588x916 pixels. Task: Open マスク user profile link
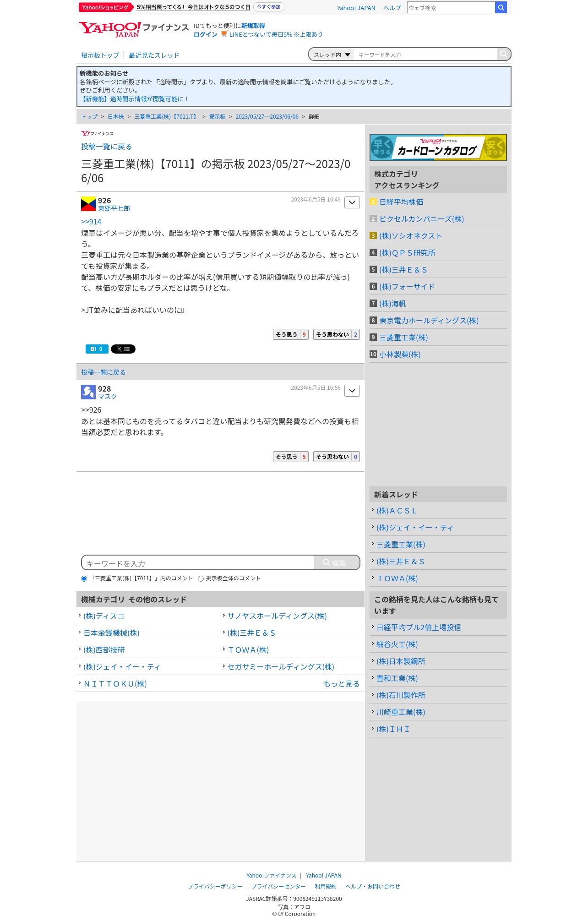point(108,397)
